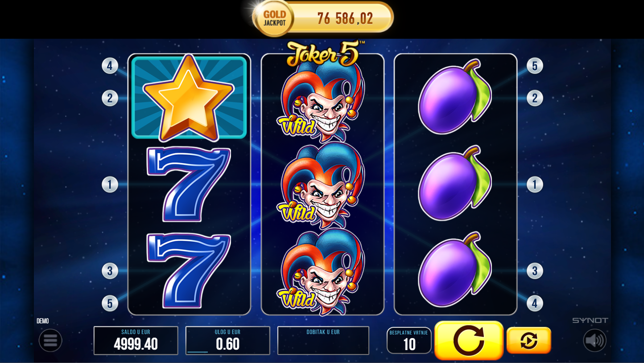Select payline 4 marker on left side
Image resolution: width=644 pixels, height=363 pixels.
[x=110, y=65]
